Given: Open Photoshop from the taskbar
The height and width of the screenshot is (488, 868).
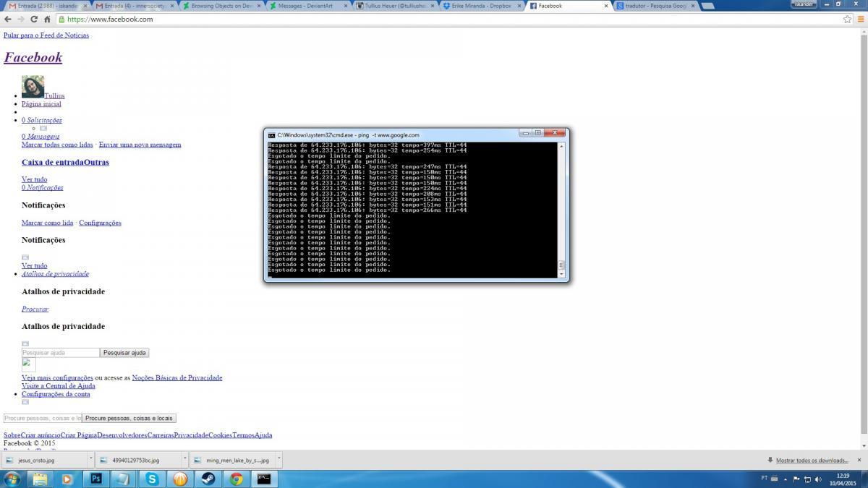Looking at the screenshot, I should [95, 479].
